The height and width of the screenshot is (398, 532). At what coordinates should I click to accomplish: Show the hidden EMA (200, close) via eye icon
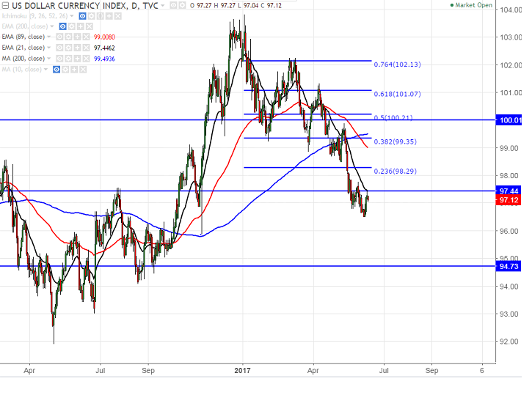click(63, 26)
